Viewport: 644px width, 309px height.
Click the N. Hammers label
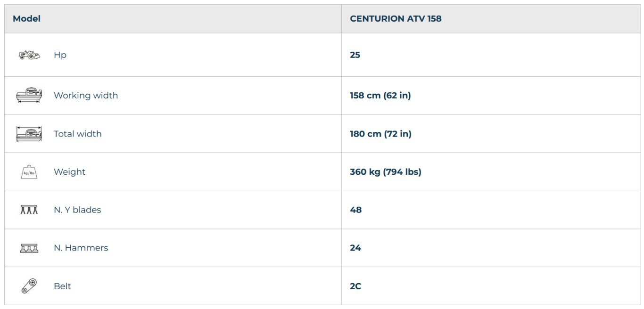(x=81, y=248)
